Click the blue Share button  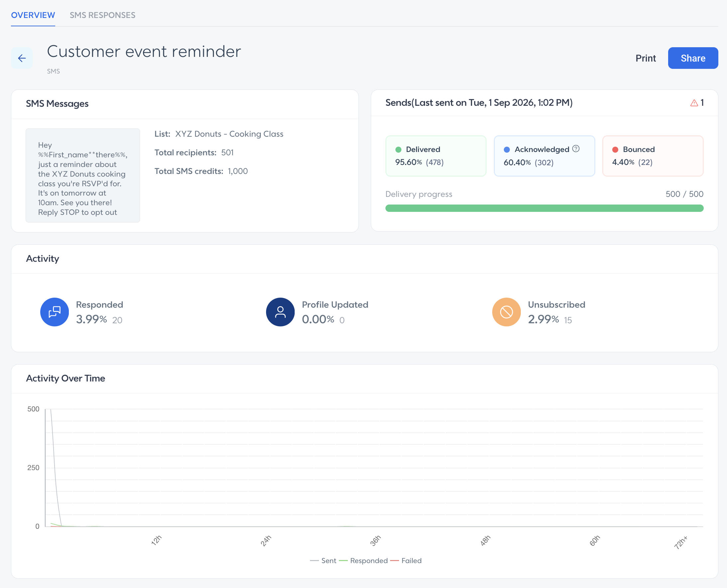coord(693,58)
